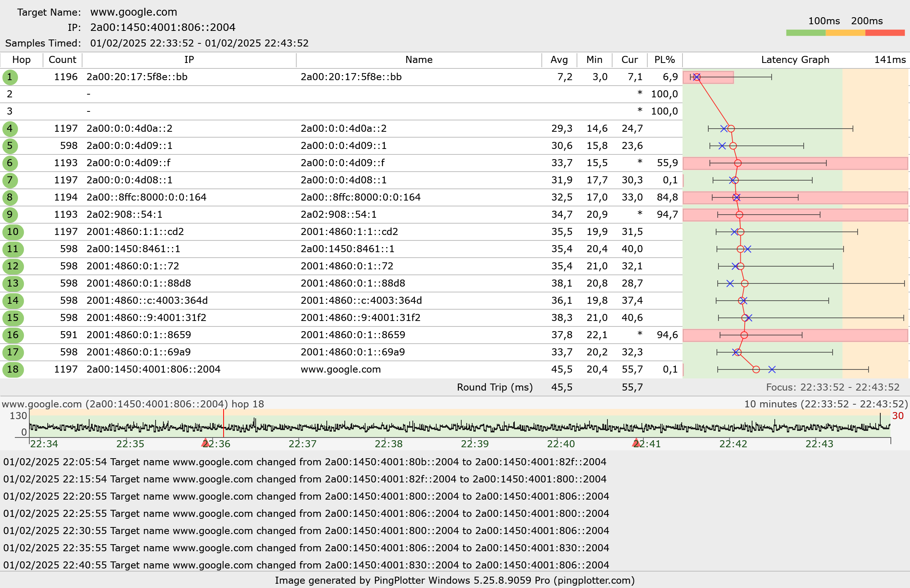Click the red triangle marker near 22:41

click(636, 443)
